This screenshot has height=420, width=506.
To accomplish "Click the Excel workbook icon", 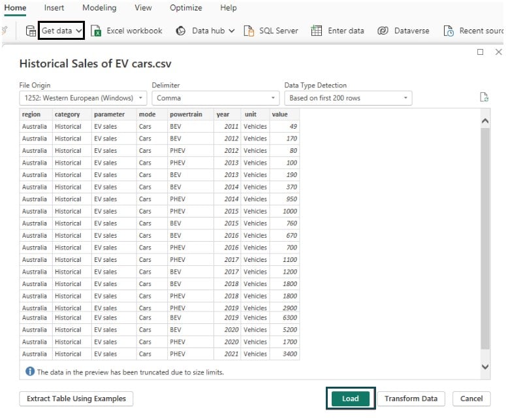I will [x=96, y=31].
